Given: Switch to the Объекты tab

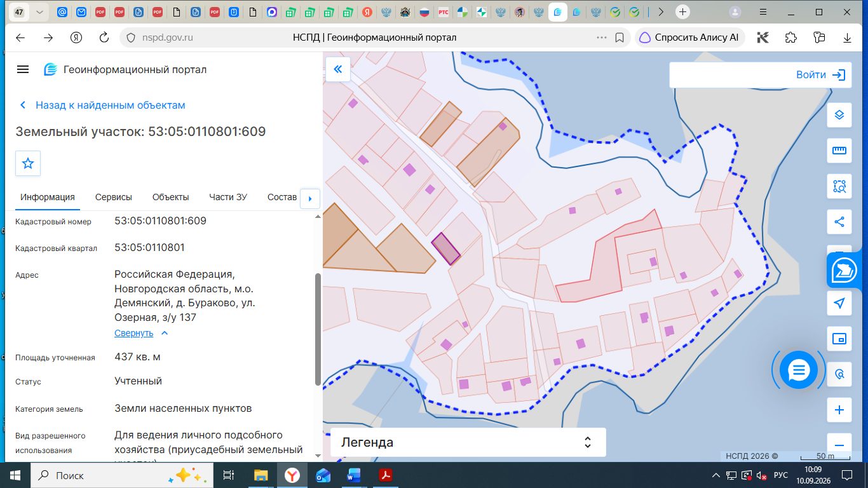Looking at the screenshot, I should (x=170, y=197).
